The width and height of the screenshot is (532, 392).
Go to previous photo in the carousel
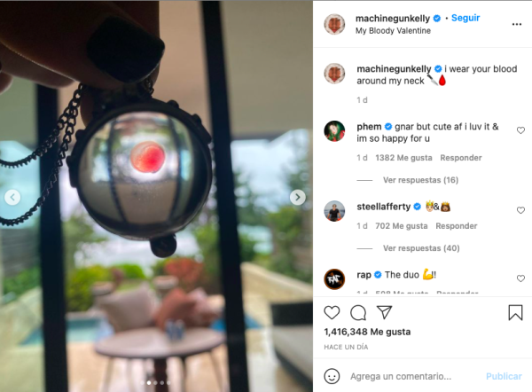point(12,197)
